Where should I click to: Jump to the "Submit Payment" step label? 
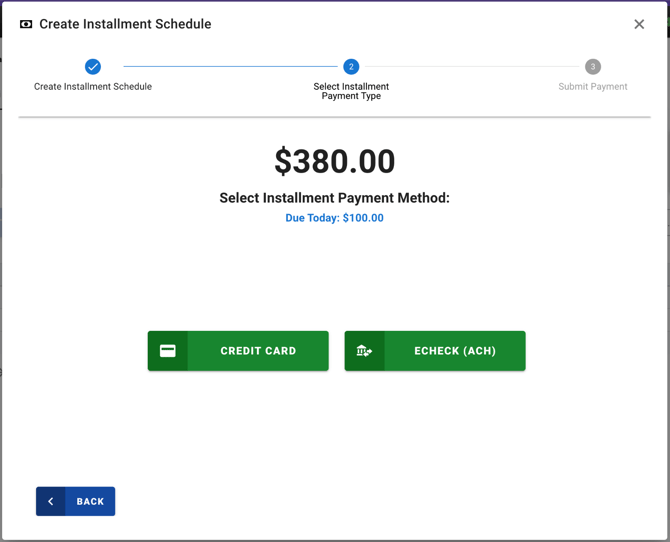tap(593, 87)
